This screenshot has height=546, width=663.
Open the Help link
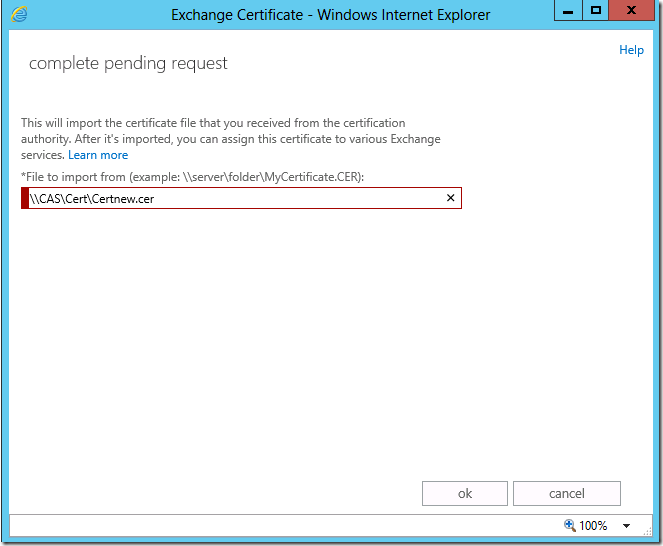[631, 50]
